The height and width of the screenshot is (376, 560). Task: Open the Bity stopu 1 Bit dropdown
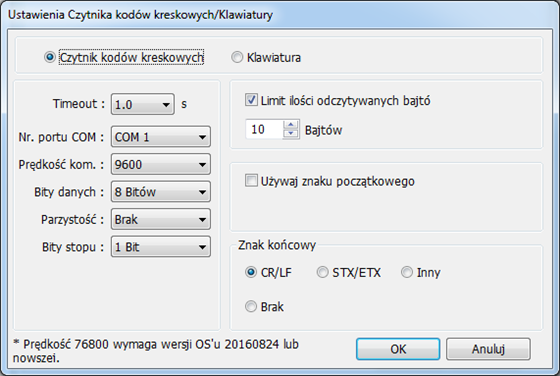tap(161, 247)
